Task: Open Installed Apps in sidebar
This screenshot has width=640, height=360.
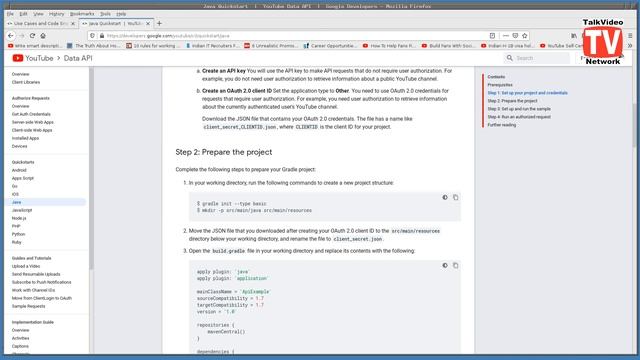Action: click(x=25, y=138)
